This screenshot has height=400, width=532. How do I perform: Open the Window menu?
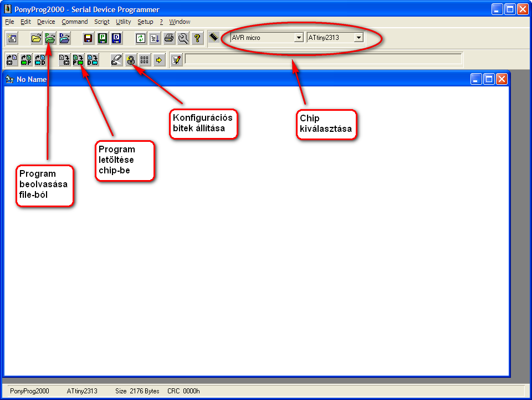tap(180, 22)
